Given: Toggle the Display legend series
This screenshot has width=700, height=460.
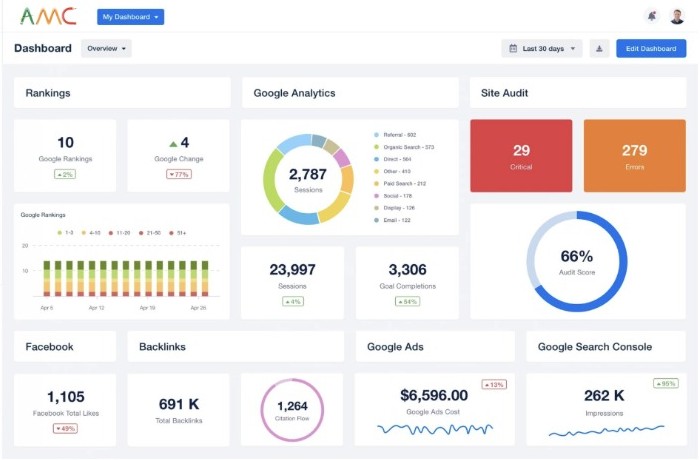Looking at the screenshot, I should click(x=395, y=208).
